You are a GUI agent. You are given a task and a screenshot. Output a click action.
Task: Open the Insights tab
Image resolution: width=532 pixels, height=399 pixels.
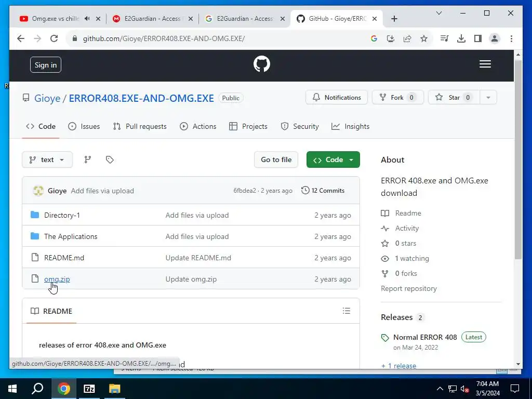pos(350,126)
